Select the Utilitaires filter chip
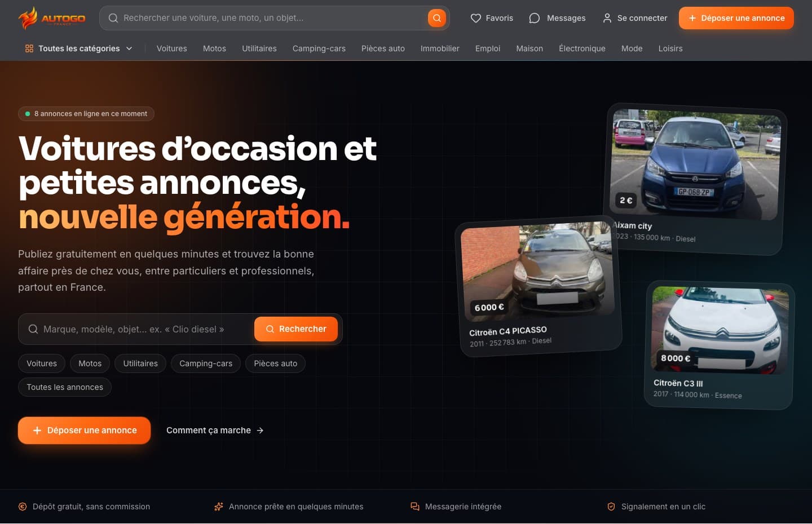This screenshot has height=524, width=812. click(140, 363)
